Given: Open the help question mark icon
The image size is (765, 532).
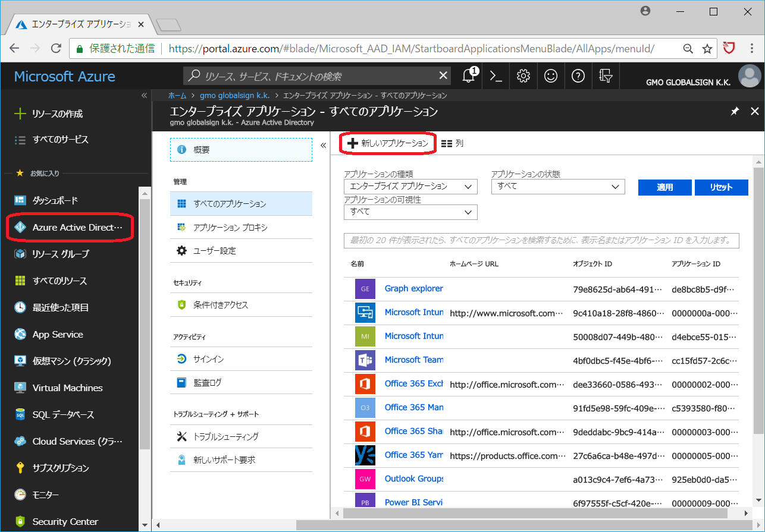Looking at the screenshot, I should tap(578, 76).
